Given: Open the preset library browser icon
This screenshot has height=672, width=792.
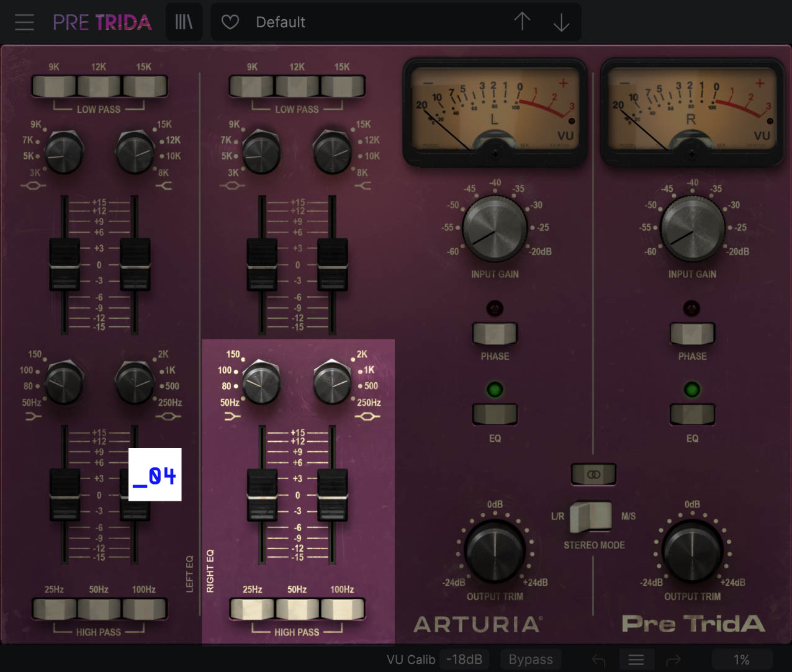Looking at the screenshot, I should coord(184,22).
